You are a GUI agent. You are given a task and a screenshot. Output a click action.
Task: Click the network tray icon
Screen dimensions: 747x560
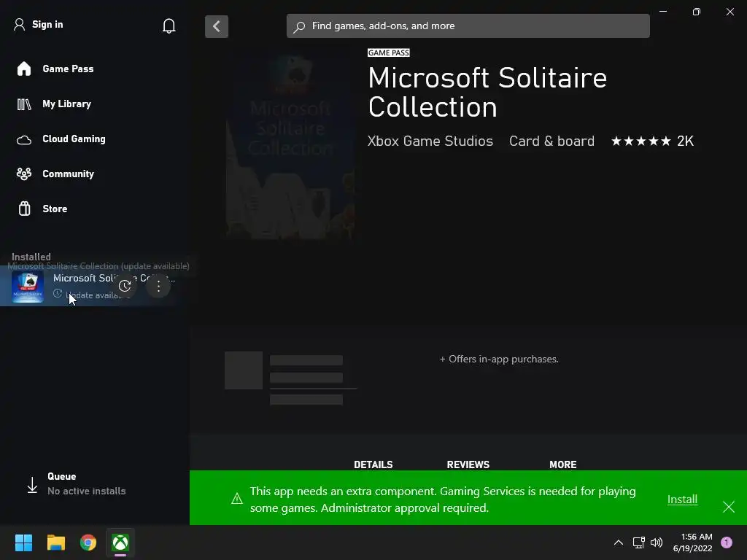[x=638, y=542]
